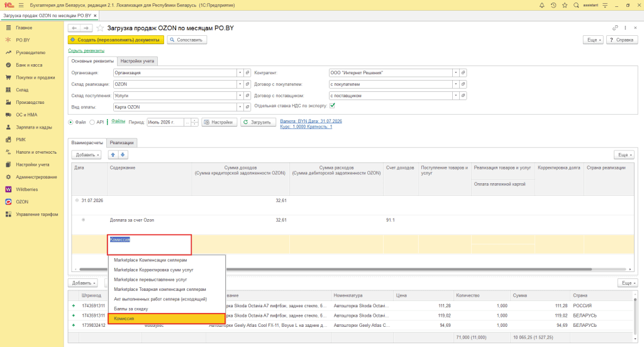Click the Период input field

point(165,122)
